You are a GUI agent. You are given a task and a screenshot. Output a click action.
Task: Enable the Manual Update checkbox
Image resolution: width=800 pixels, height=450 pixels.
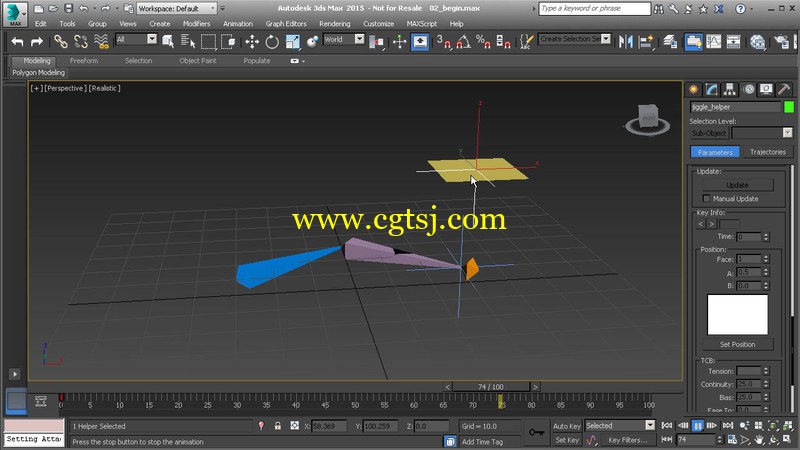(706, 198)
